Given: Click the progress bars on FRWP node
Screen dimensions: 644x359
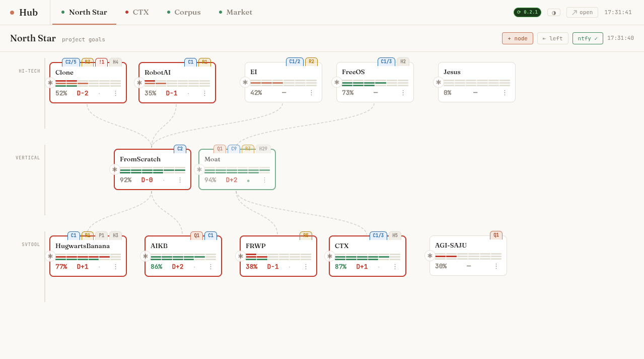Looking at the screenshot, I should pyautogui.click(x=278, y=257).
